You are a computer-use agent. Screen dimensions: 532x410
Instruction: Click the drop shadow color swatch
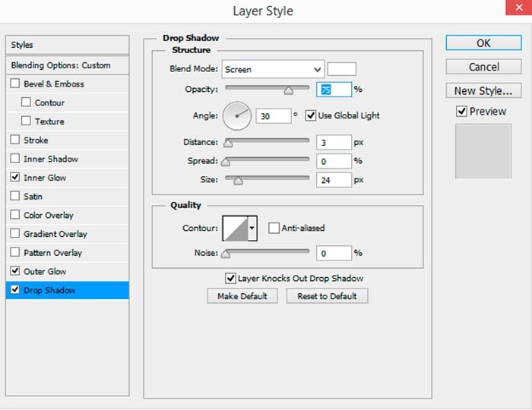342,69
